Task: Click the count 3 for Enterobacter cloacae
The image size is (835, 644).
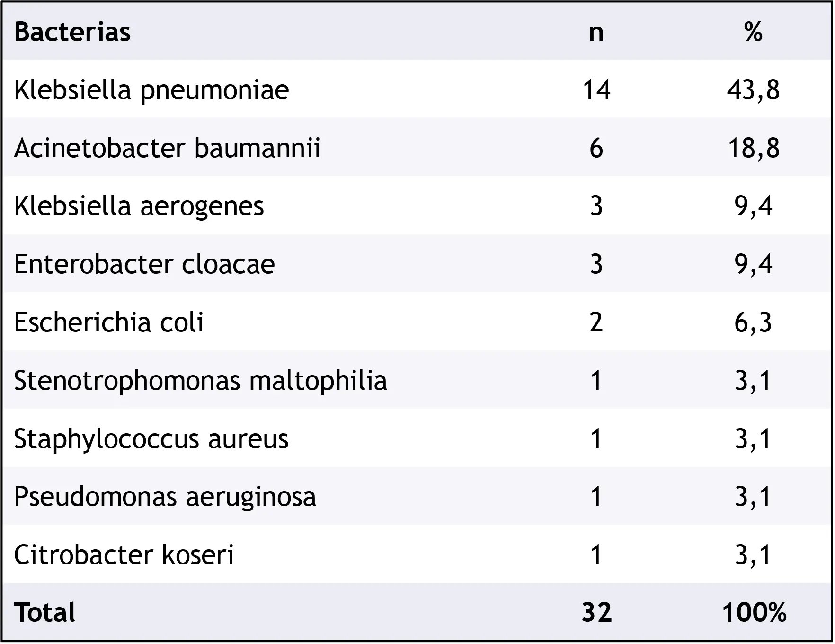Action: click(596, 264)
